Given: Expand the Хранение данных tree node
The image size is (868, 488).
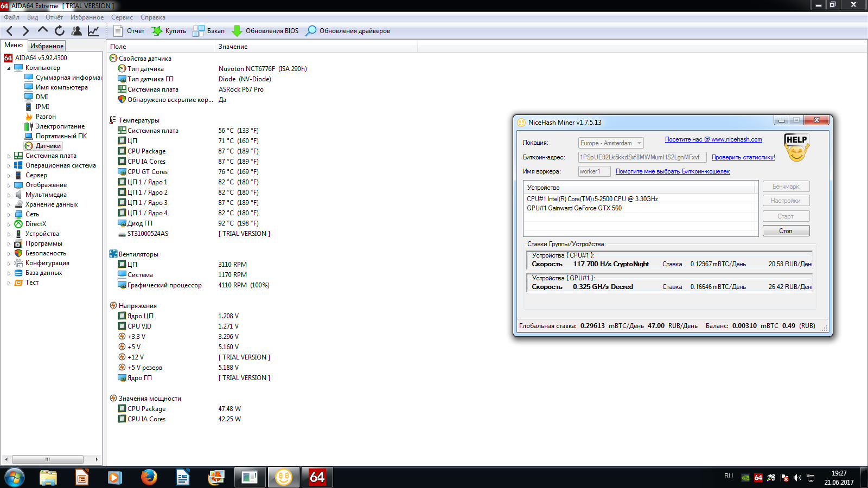Looking at the screenshot, I should [9, 205].
